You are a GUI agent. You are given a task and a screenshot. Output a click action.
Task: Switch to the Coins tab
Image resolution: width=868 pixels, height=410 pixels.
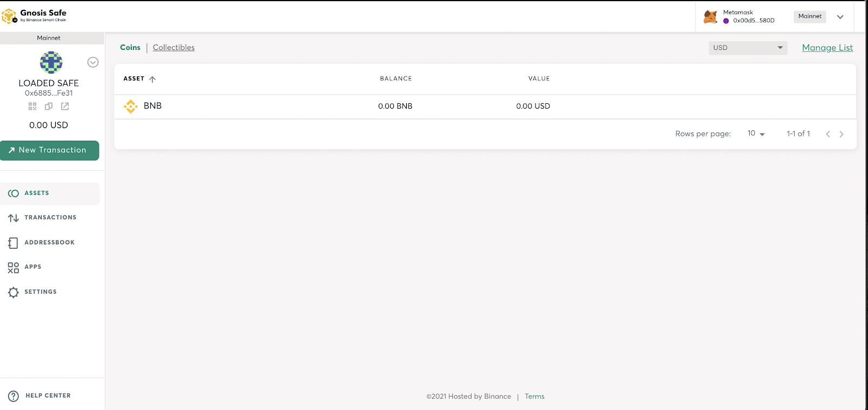point(130,48)
